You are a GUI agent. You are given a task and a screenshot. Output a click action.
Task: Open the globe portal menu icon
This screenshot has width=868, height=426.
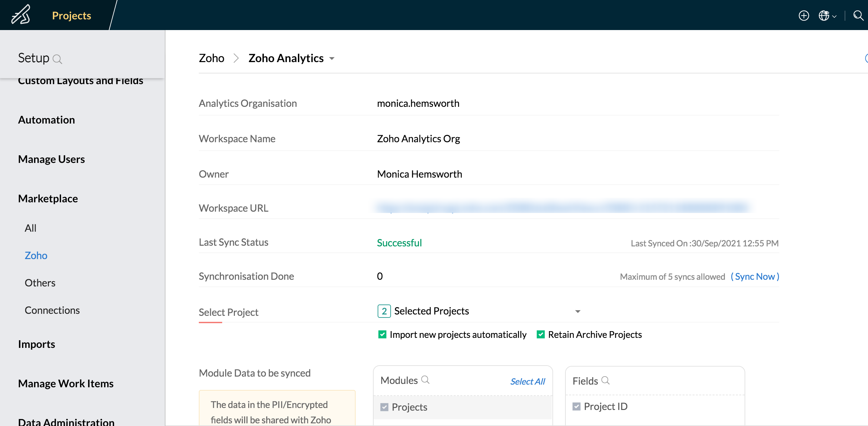[824, 15]
